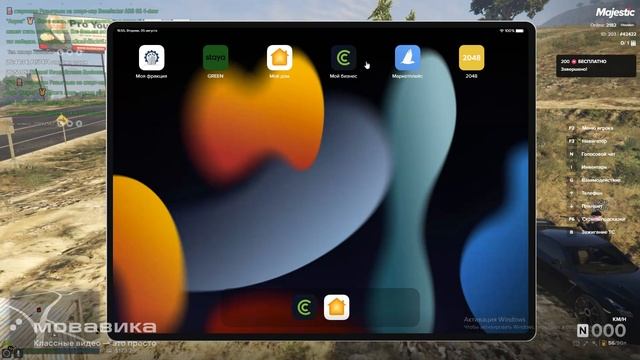The image size is (640, 360).
Task: Launch the stayo GREEN app
Action: tap(216, 58)
